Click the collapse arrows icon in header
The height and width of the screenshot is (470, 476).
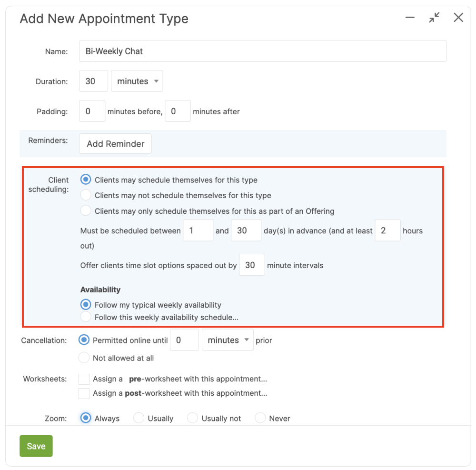click(434, 18)
